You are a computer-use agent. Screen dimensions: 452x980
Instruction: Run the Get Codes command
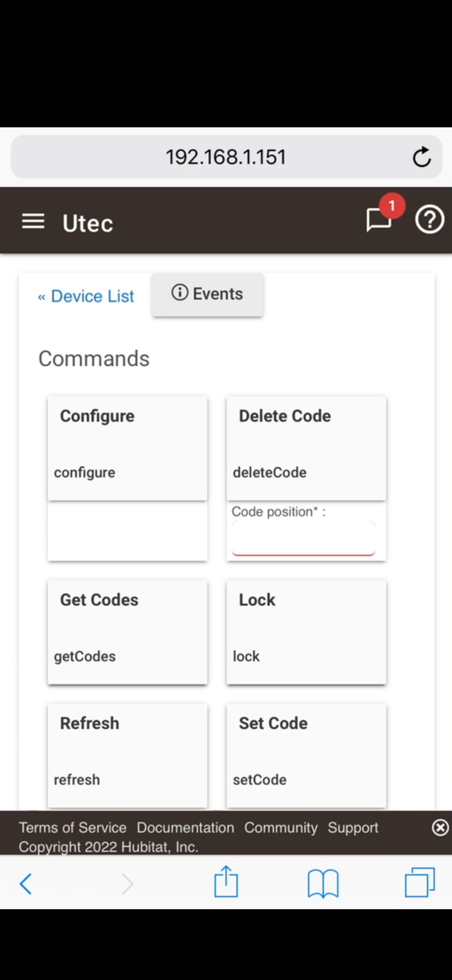pyautogui.click(x=128, y=632)
